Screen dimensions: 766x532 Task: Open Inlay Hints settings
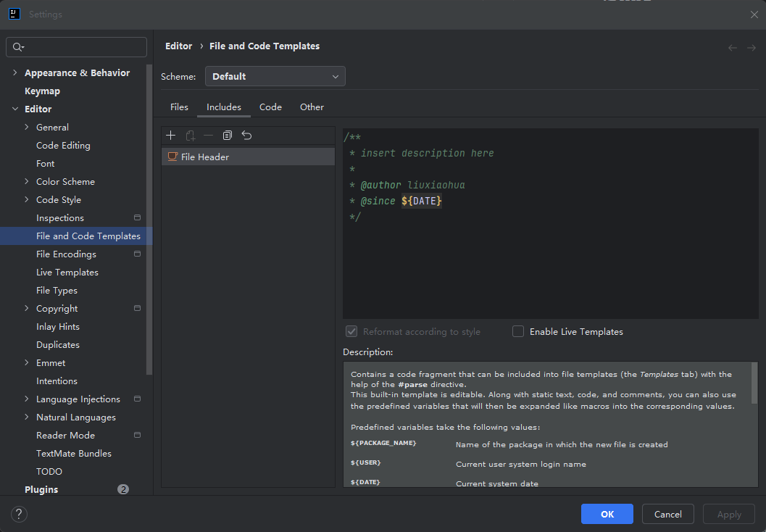58,326
